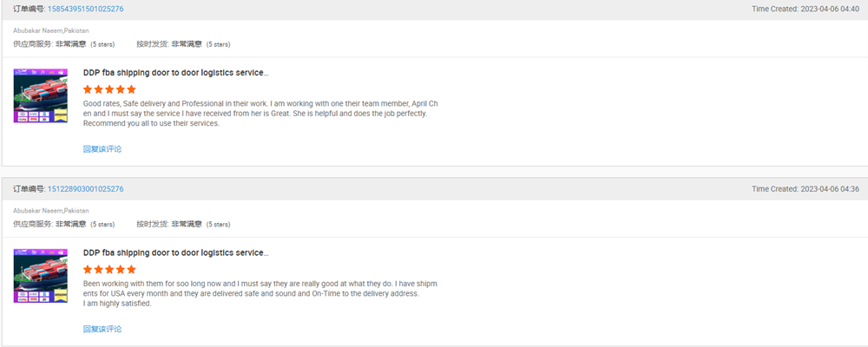868x347 pixels.
Task: Click the fifth orange star of the first review
Action: 131,89
